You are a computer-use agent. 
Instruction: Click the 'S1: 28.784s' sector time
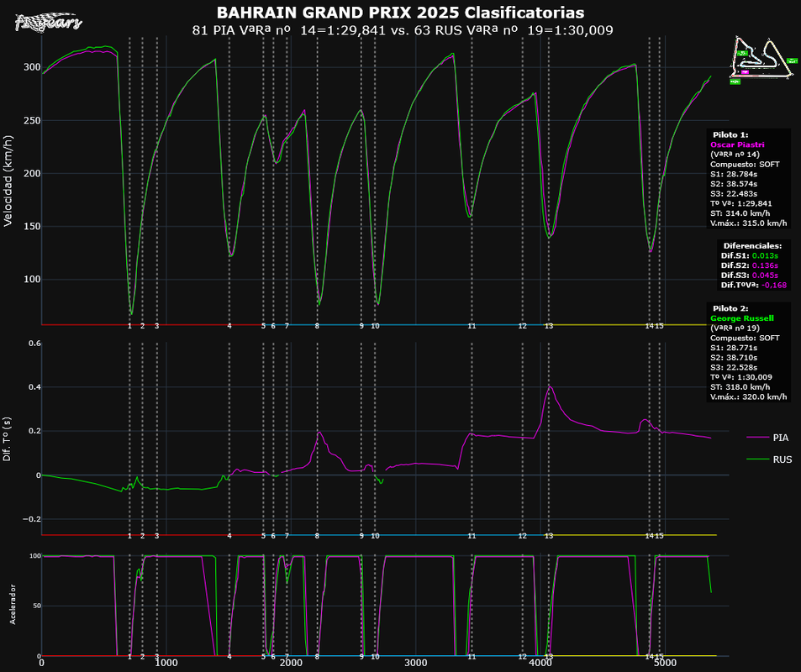click(x=734, y=174)
